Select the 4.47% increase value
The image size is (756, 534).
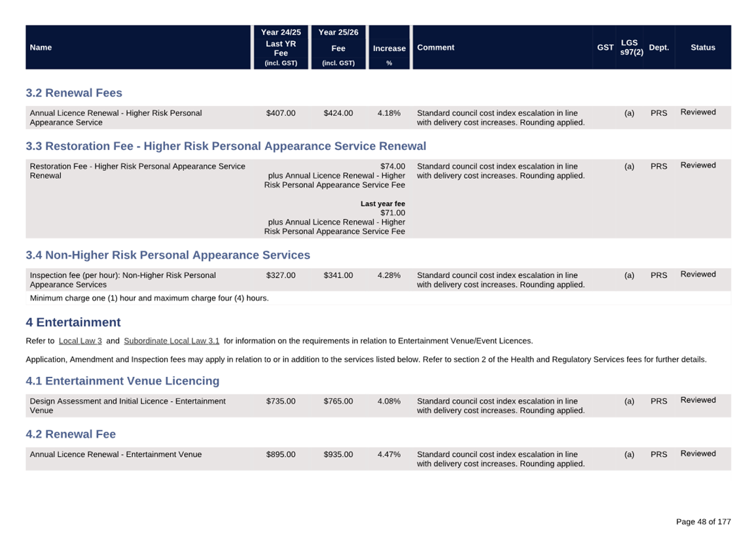coord(389,454)
